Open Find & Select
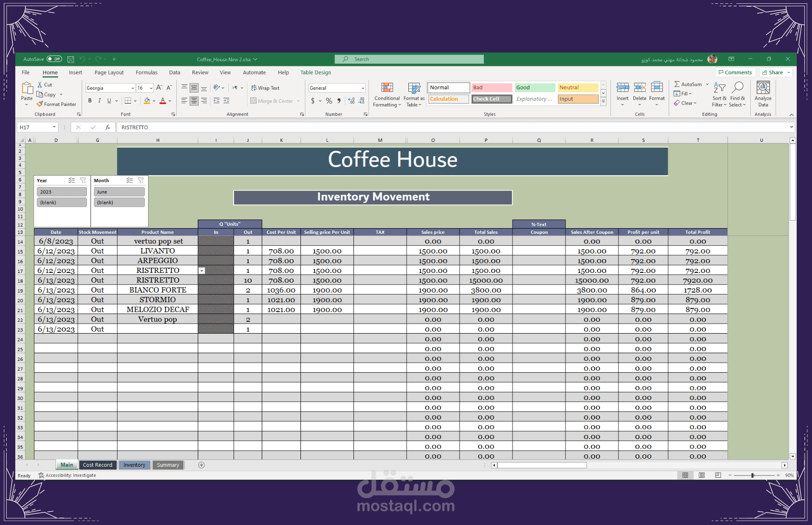Image resolution: width=812 pixels, height=525 pixels. click(737, 94)
